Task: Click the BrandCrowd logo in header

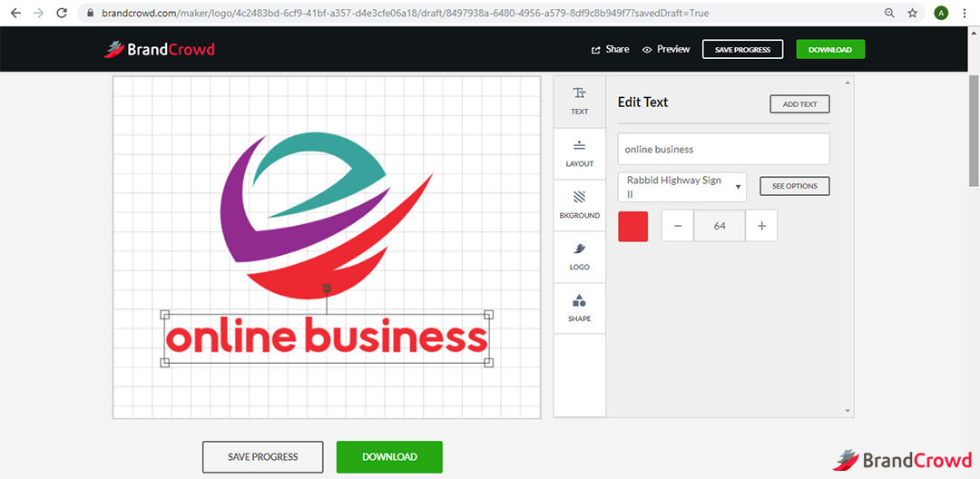Action: point(160,49)
